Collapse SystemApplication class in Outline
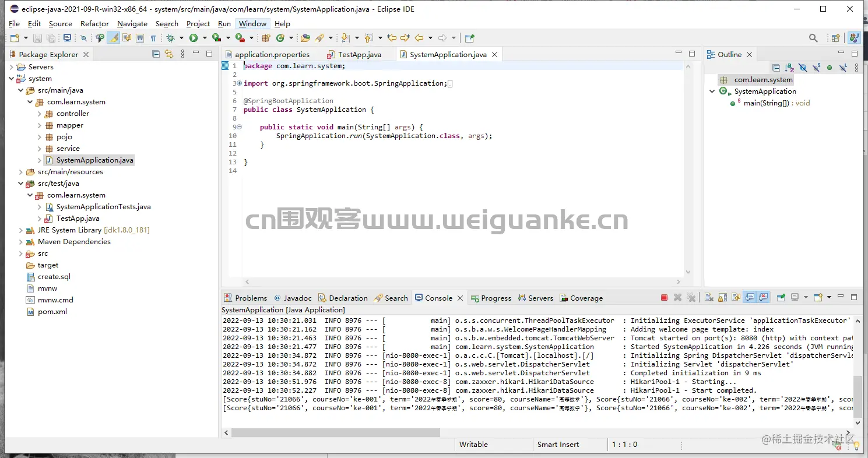Viewport: 868px width, 458px height. pos(712,91)
